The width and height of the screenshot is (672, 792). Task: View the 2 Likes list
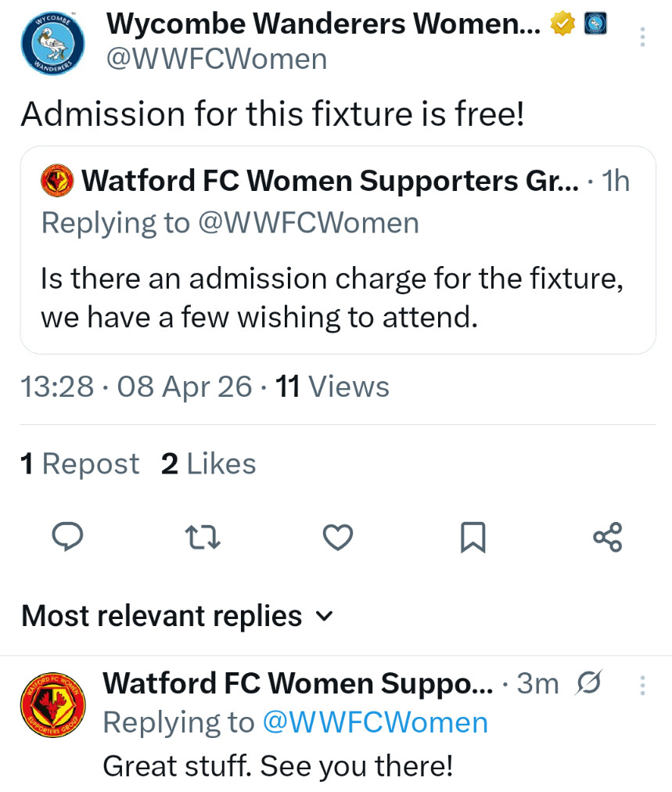208,464
